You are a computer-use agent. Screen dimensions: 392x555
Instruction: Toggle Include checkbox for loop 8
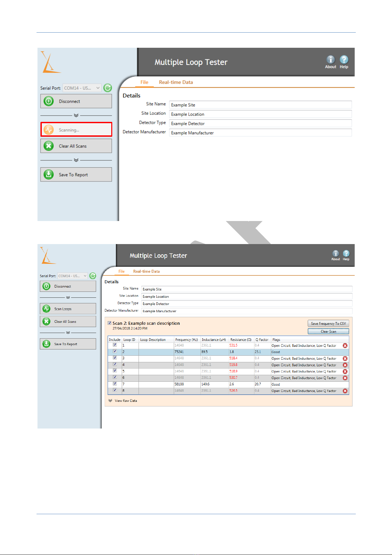[115, 390]
